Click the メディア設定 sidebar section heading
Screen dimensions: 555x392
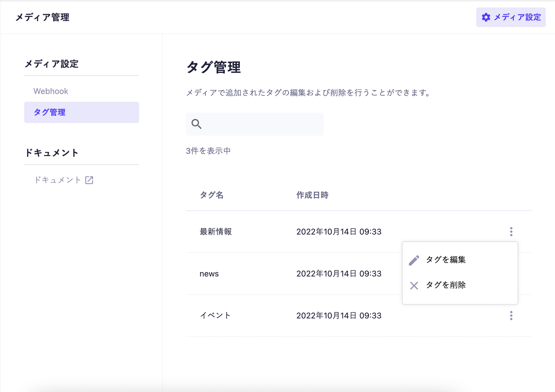(x=51, y=64)
